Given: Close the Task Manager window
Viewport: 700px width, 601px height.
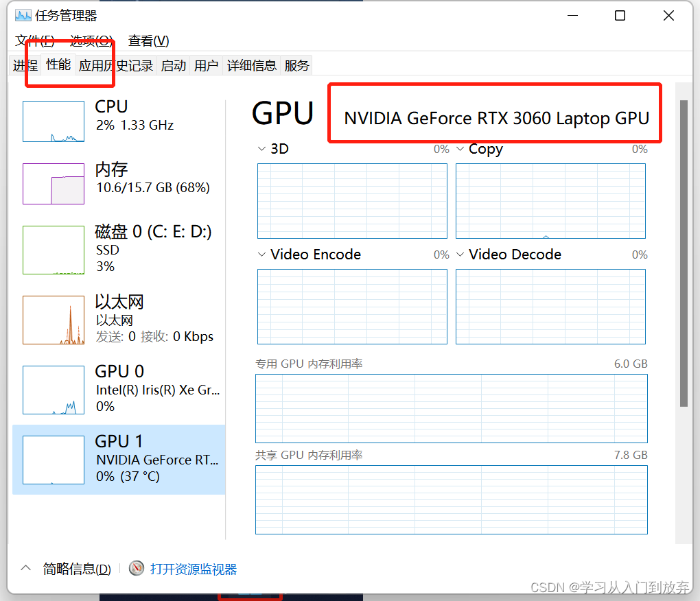Looking at the screenshot, I should [x=668, y=16].
